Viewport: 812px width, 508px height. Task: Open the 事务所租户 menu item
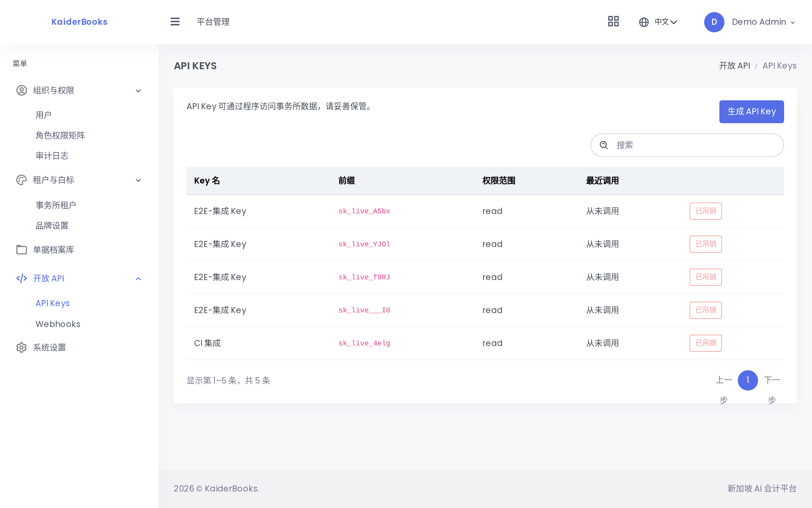(x=56, y=205)
